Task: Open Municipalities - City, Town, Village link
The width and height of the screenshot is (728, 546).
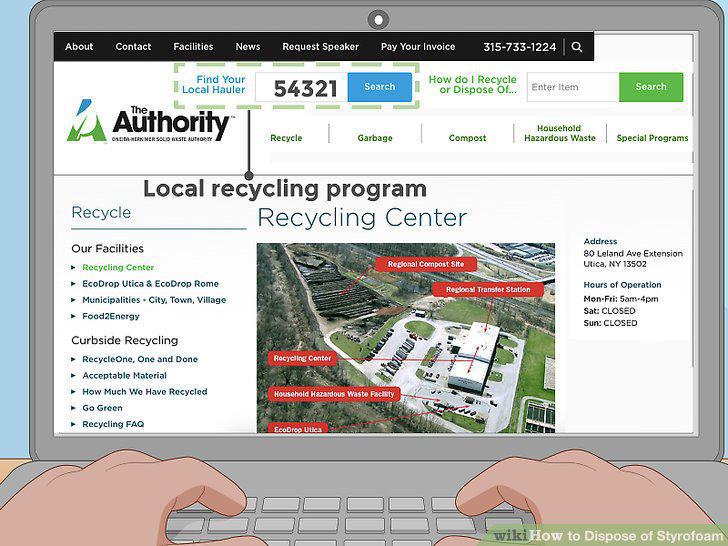Action: tap(154, 300)
